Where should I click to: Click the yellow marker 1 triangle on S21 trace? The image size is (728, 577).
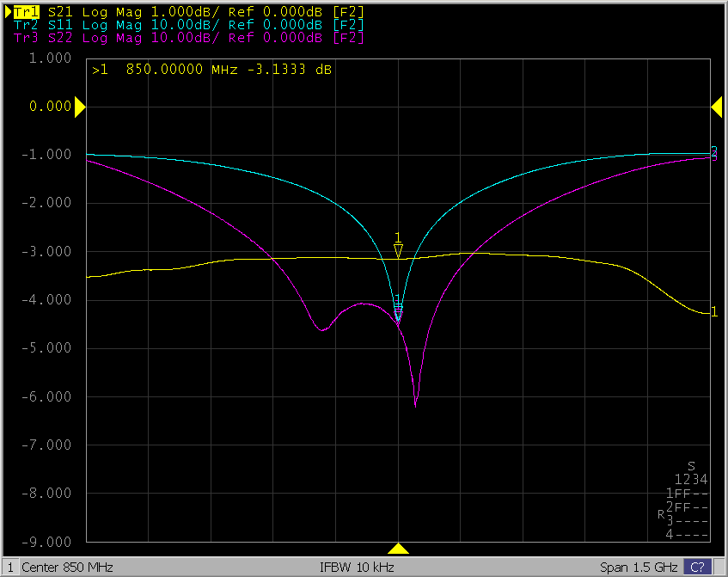pyautogui.click(x=398, y=250)
